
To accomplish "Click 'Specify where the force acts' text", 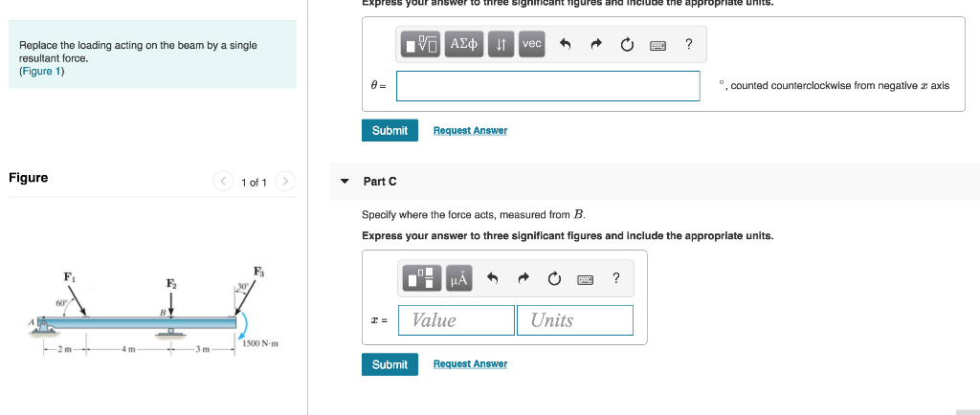I will [x=473, y=215].
